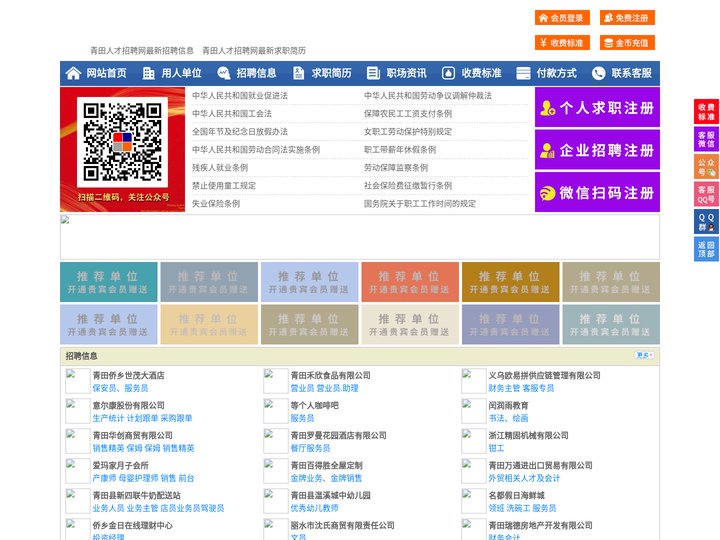This screenshot has height=540, width=720.
Task: Open 全国年节及纪念日放假办法 link
Action: pos(240,132)
